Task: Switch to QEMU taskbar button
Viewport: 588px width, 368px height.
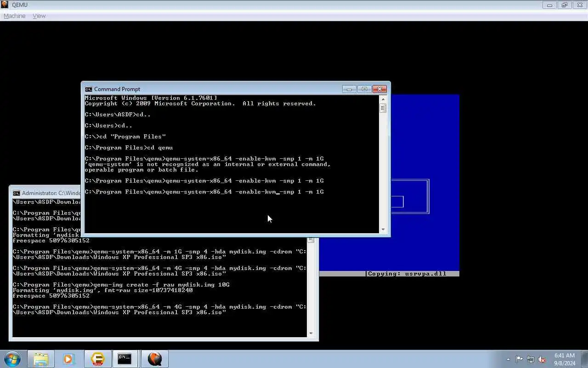Action: pyautogui.click(x=155, y=359)
